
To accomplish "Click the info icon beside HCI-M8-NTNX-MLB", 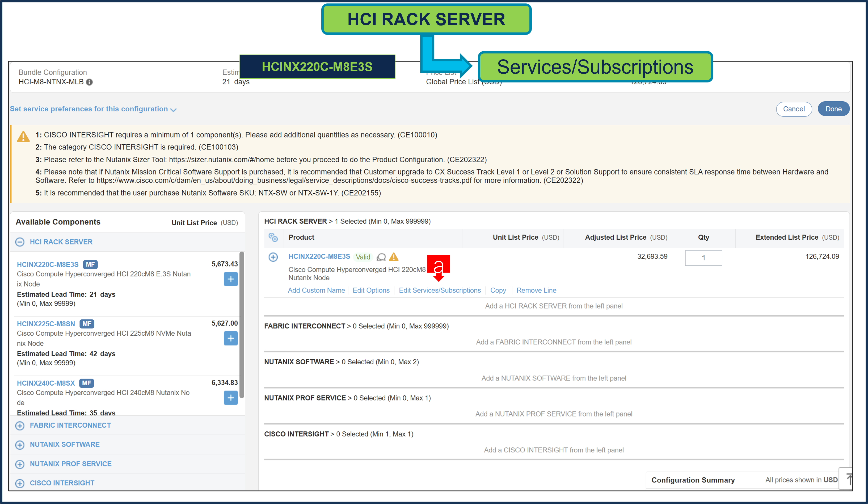I will [90, 82].
